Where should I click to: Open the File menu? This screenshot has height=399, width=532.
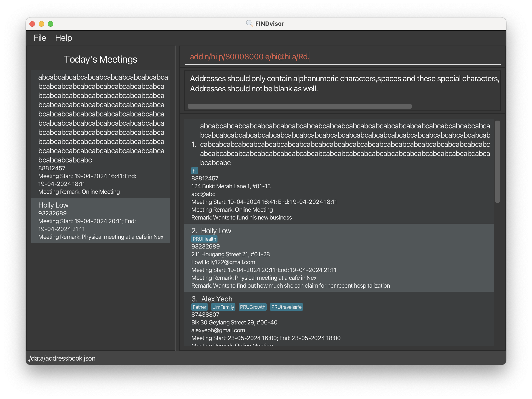tap(40, 38)
